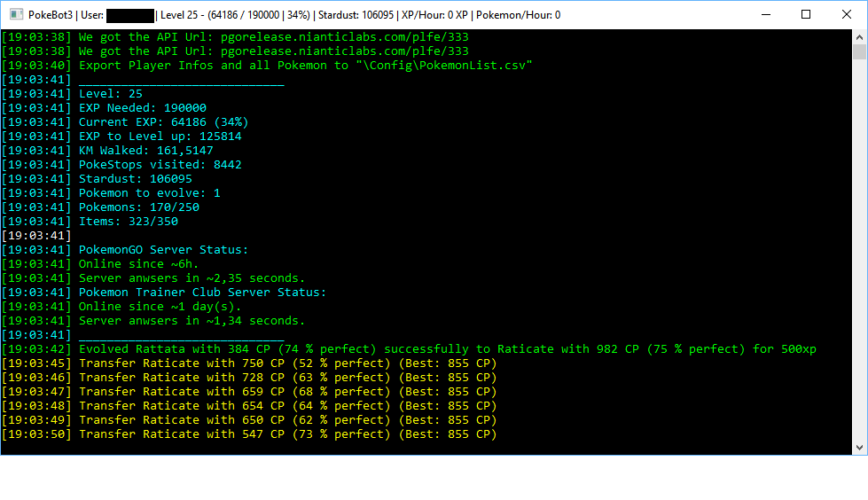The width and height of the screenshot is (868, 500).
Task: Maximize the PokeBot3 console window
Action: 806,15
